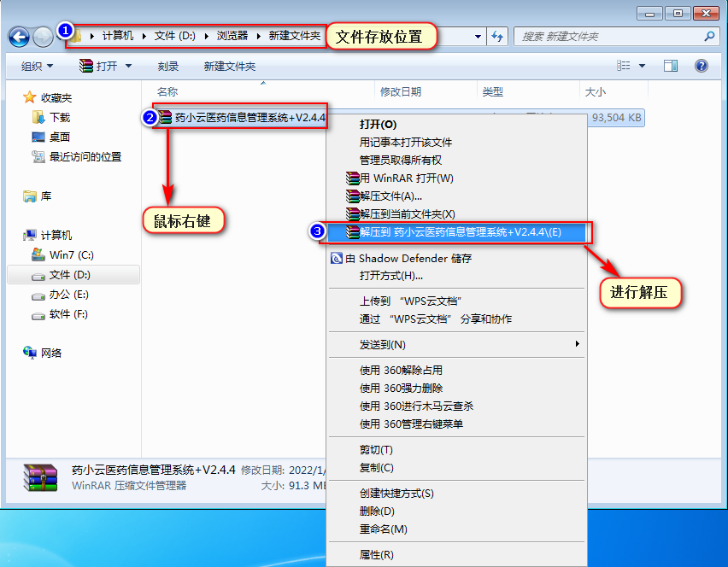Click the Shadow Defender icon in the context menu
Viewport: 728px width, 567px height.
(x=336, y=258)
